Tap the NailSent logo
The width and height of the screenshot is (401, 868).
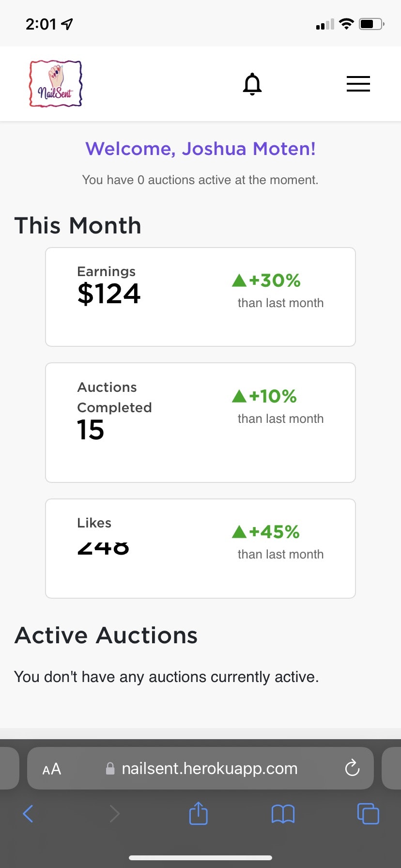point(56,84)
